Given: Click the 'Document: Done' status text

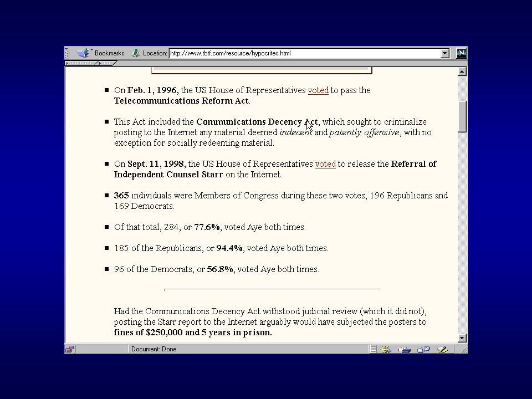Looking at the screenshot, I should (x=154, y=349).
